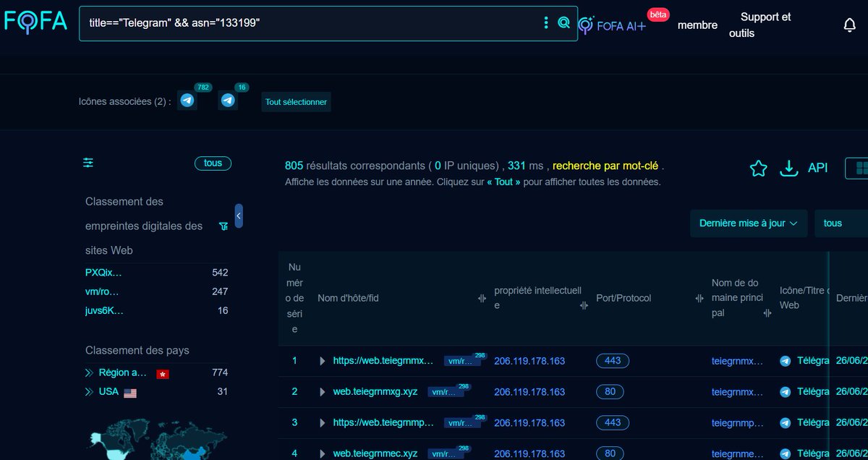The image size is (868, 460).
Task: Open teiegrnmp… main domain row 3
Action: pyautogui.click(x=737, y=422)
